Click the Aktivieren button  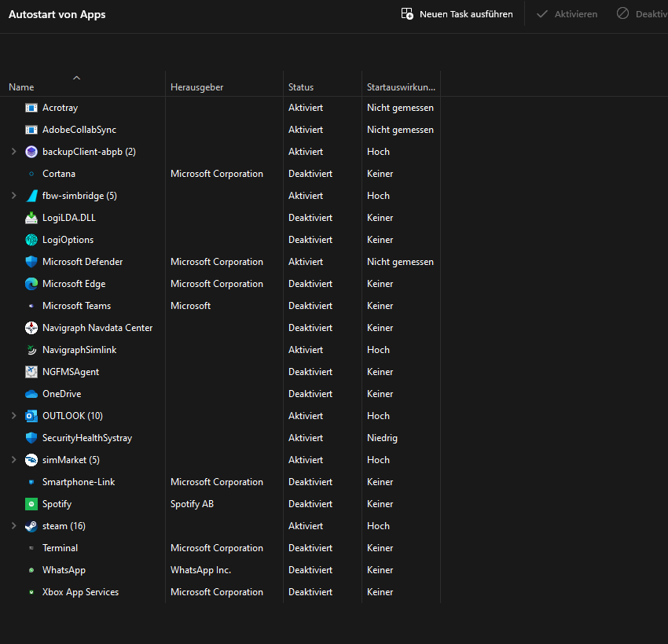coord(567,13)
